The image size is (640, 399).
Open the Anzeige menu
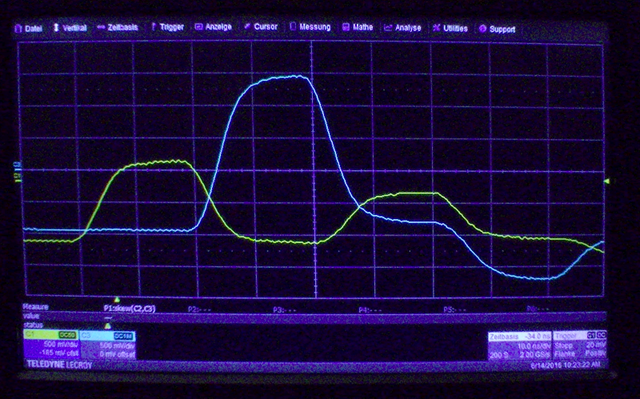pyautogui.click(x=213, y=27)
